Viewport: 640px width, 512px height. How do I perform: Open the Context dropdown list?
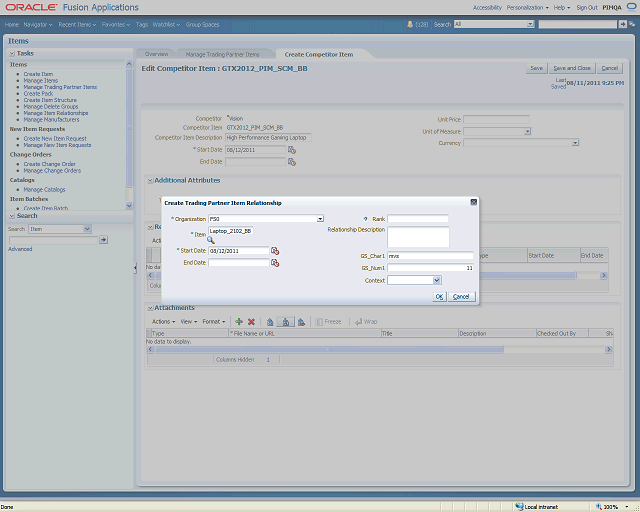pos(435,281)
